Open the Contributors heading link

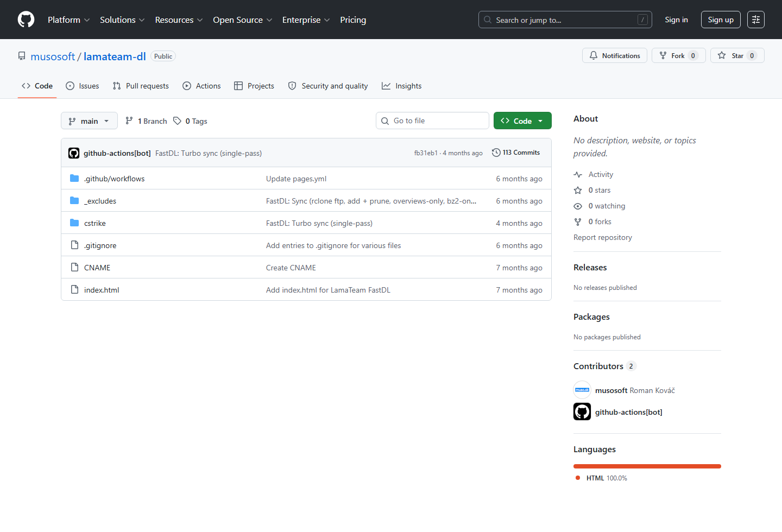[x=604, y=366]
